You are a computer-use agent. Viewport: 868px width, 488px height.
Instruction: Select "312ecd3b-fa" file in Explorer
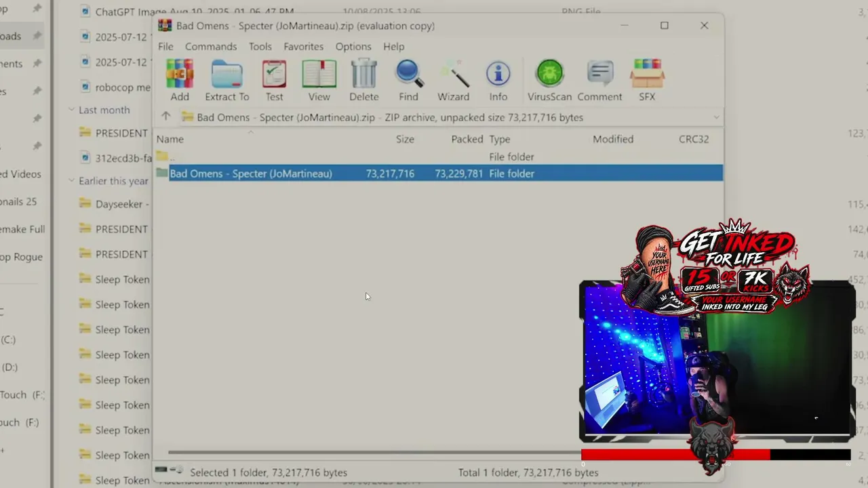pyautogui.click(x=123, y=158)
